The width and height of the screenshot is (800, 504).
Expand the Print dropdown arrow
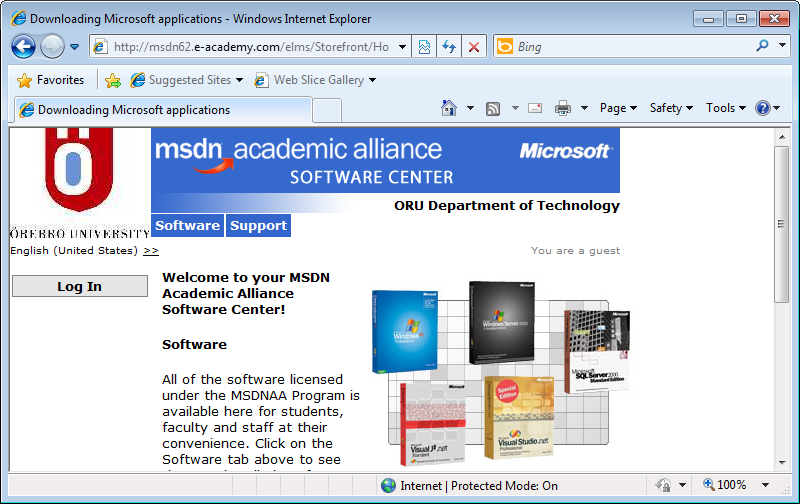click(x=585, y=108)
